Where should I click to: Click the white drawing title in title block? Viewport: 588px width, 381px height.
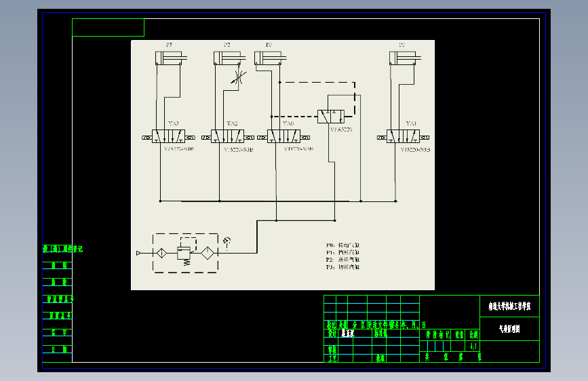coord(509,329)
